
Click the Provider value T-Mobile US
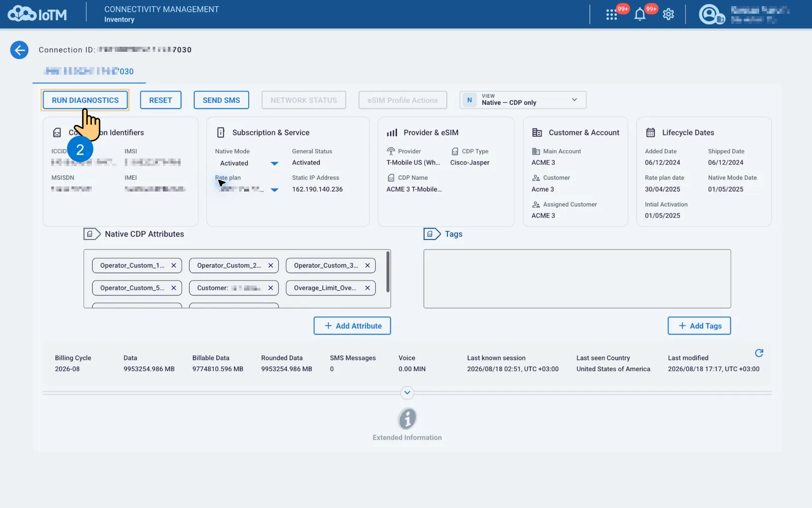click(413, 163)
